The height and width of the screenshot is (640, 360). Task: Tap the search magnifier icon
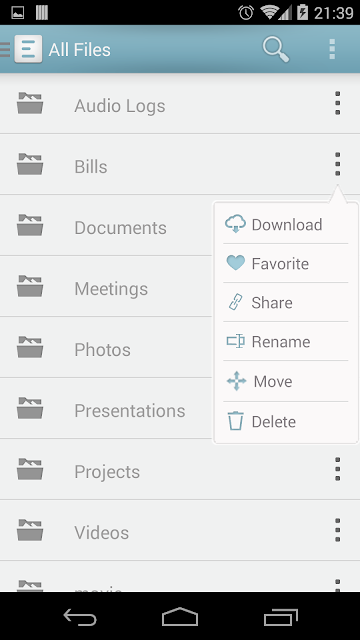pyautogui.click(x=276, y=49)
